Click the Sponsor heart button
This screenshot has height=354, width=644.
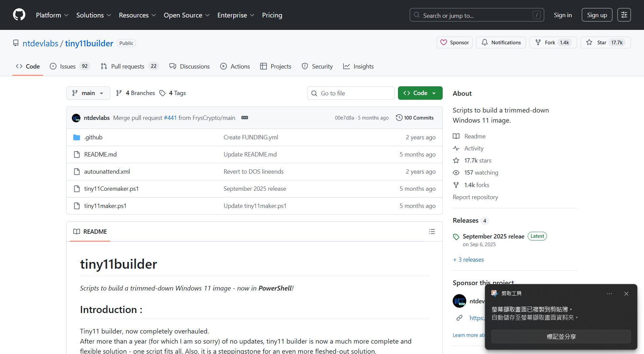click(454, 43)
